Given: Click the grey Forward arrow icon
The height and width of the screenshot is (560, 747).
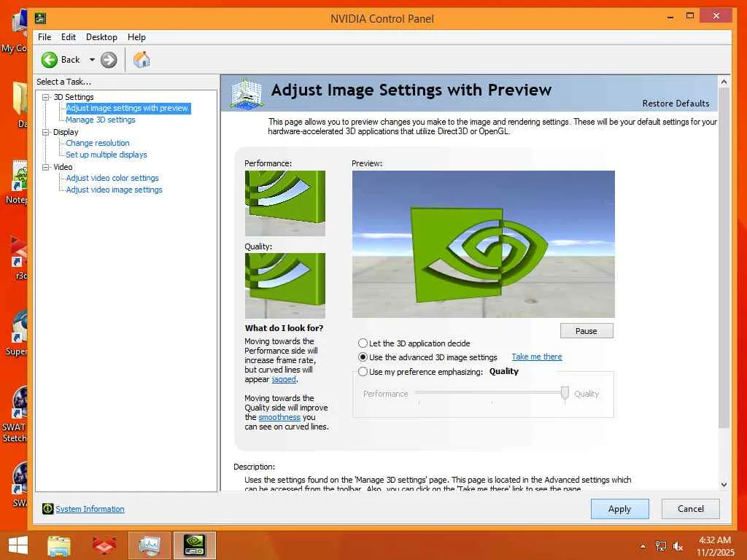Looking at the screenshot, I should (109, 60).
